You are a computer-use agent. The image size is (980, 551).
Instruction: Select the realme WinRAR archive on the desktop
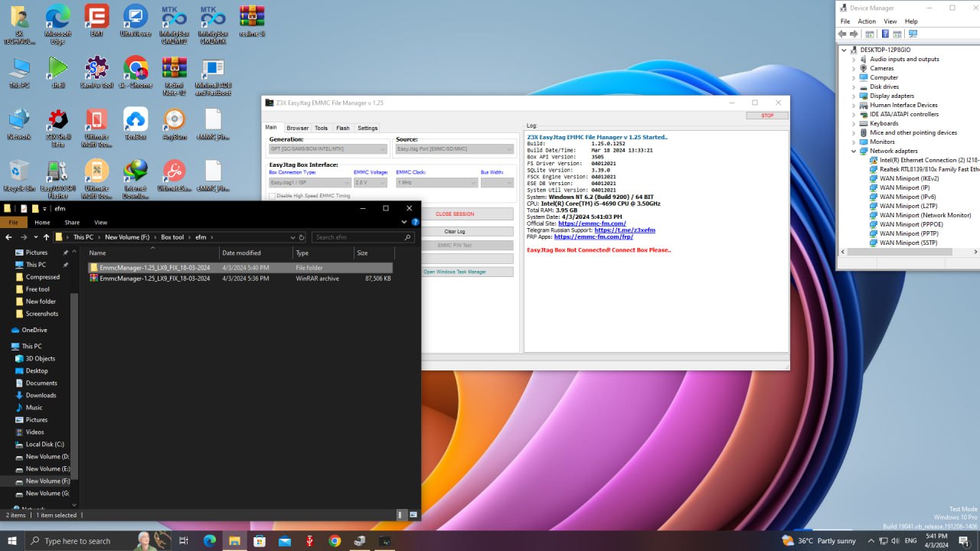(x=252, y=21)
